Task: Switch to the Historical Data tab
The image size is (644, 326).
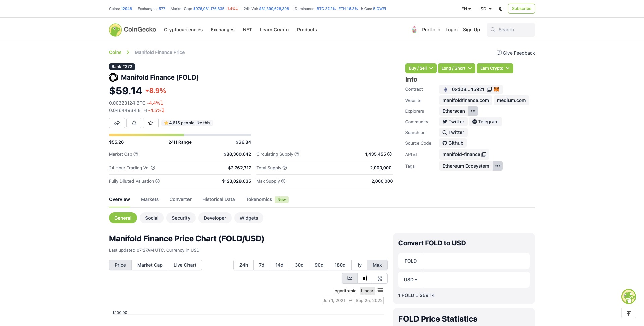Action: click(218, 199)
